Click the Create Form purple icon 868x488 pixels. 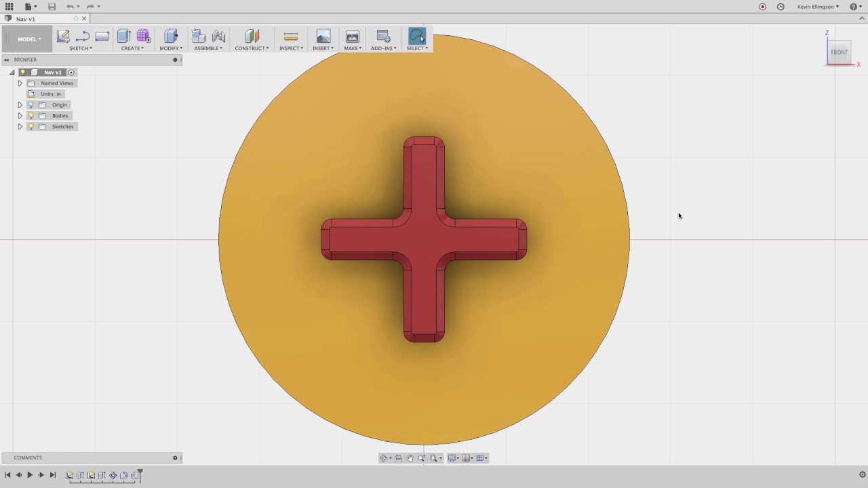pyautogui.click(x=143, y=37)
